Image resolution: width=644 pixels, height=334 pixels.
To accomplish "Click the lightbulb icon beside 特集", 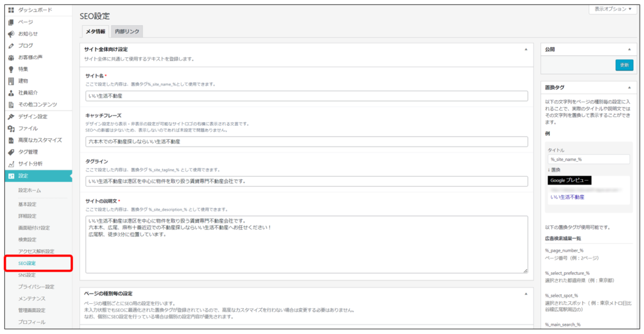I will coord(11,69).
